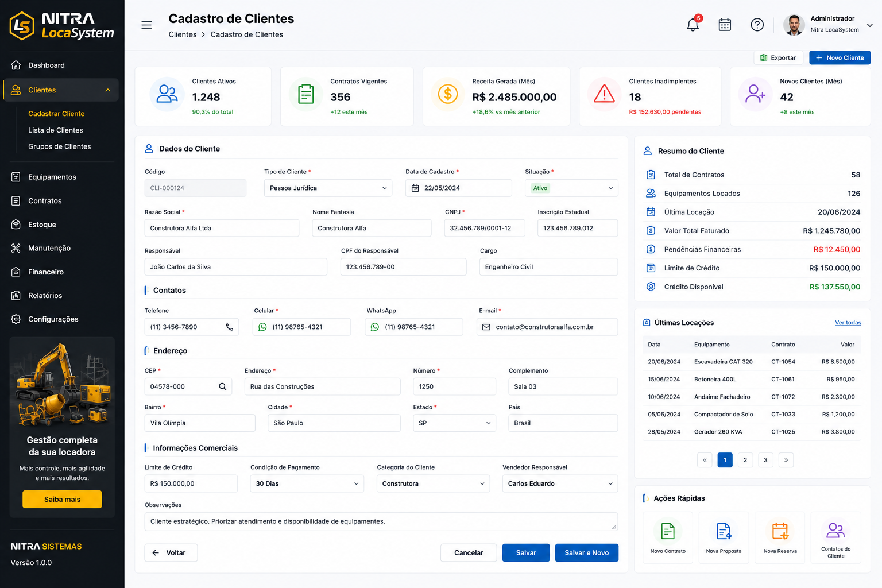
Task: Open Contatos do Cliente quick action
Action: (x=835, y=536)
